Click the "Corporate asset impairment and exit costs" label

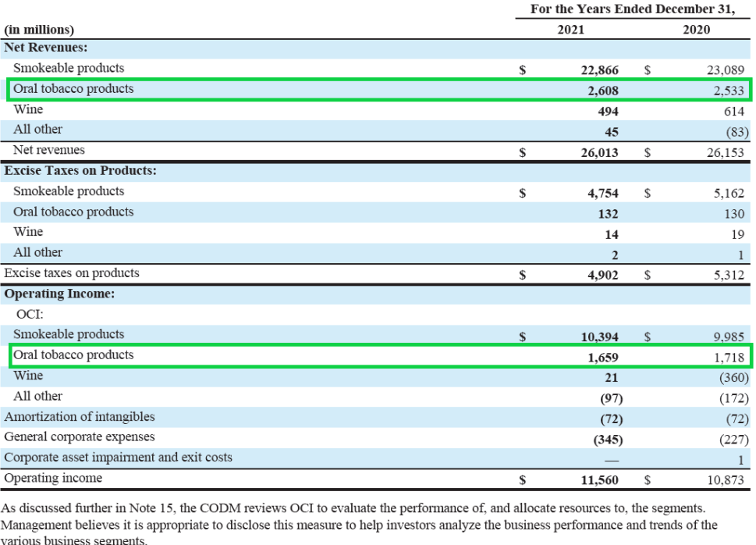[x=119, y=457]
